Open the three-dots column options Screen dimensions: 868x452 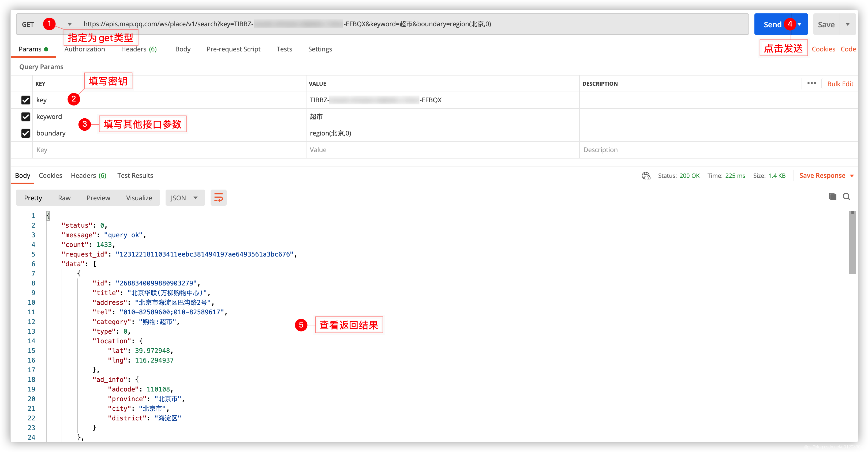click(811, 83)
